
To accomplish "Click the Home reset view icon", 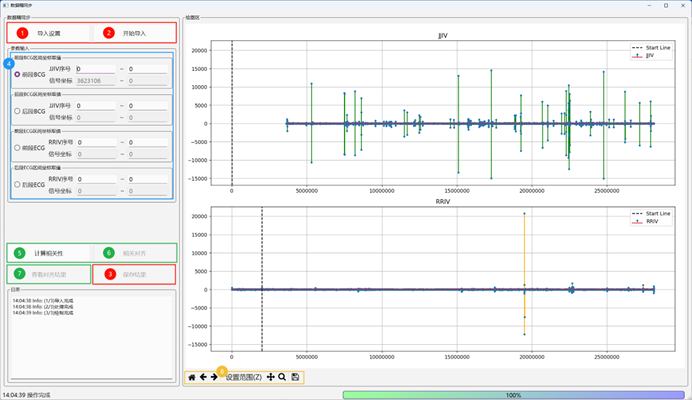I will [192, 377].
